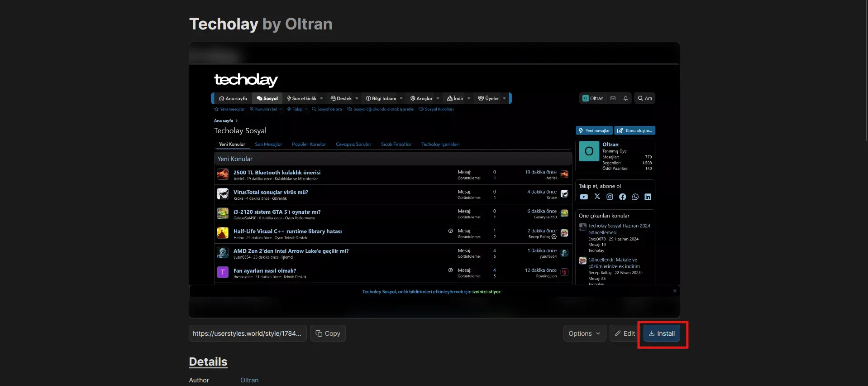Click the Facebook icon under Takip et
Image resolution: width=868 pixels, height=386 pixels.
point(623,197)
